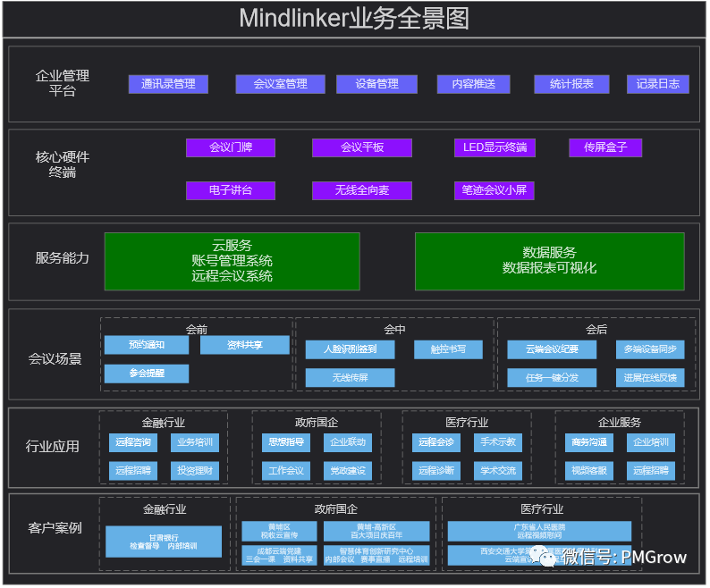The height and width of the screenshot is (588, 710).
Task: Click the 会议场景 row label
Action: tap(55, 359)
